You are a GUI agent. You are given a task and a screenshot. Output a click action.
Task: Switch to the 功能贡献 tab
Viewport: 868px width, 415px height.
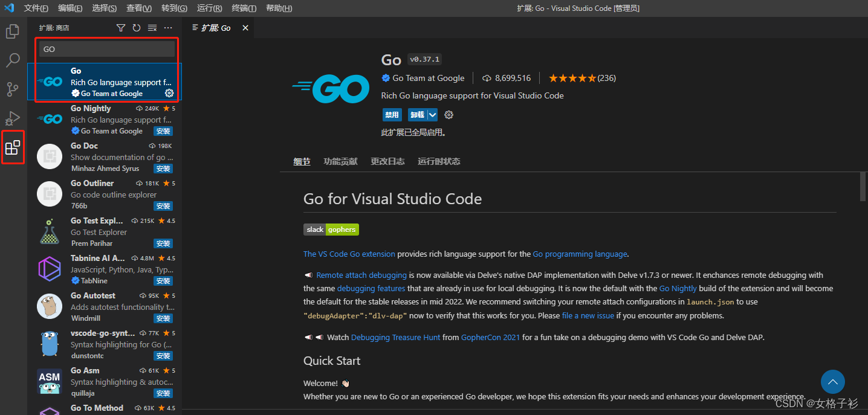click(340, 161)
